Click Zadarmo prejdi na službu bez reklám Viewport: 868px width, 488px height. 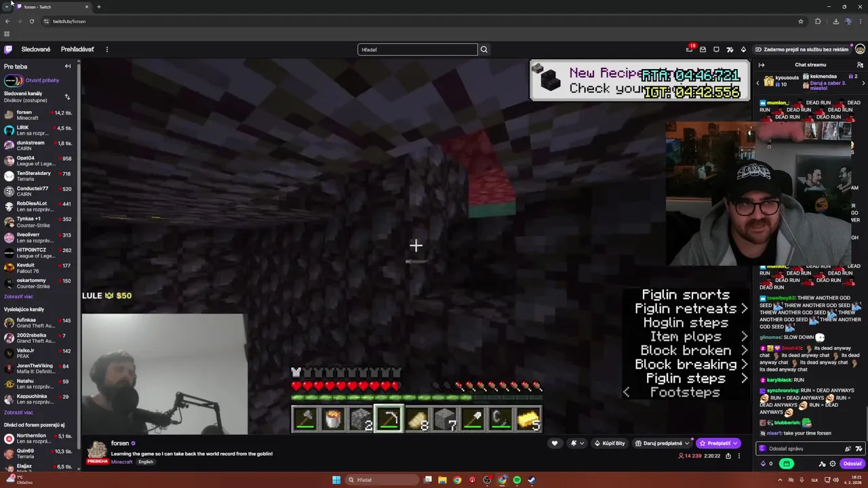tap(802, 49)
